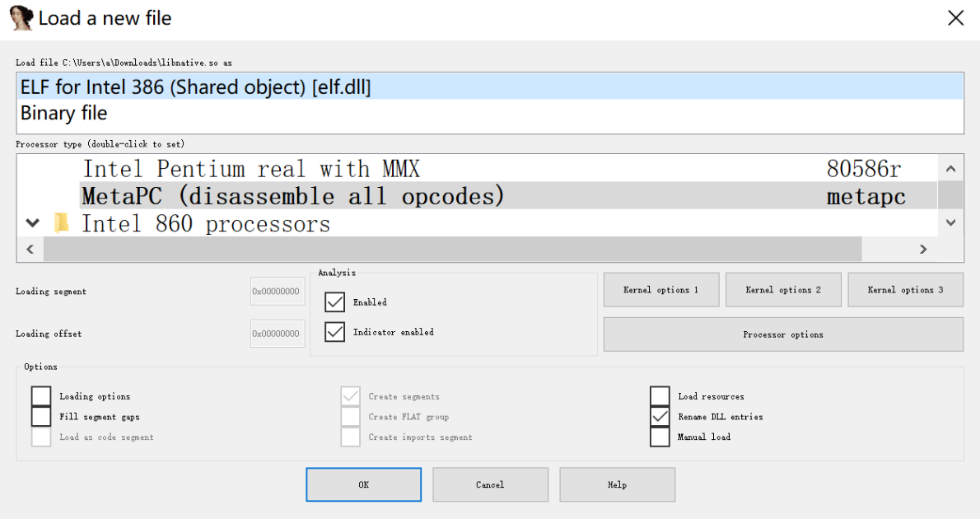Choose MetaPC processor type
The height and width of the screenshot is (519, 980).
click(292, 196)
